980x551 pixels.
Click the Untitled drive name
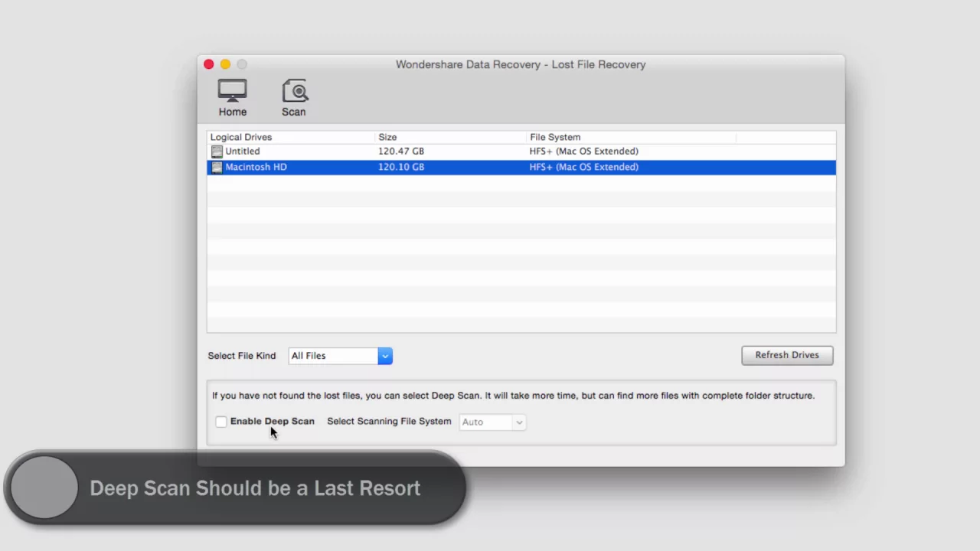(243, 152)
